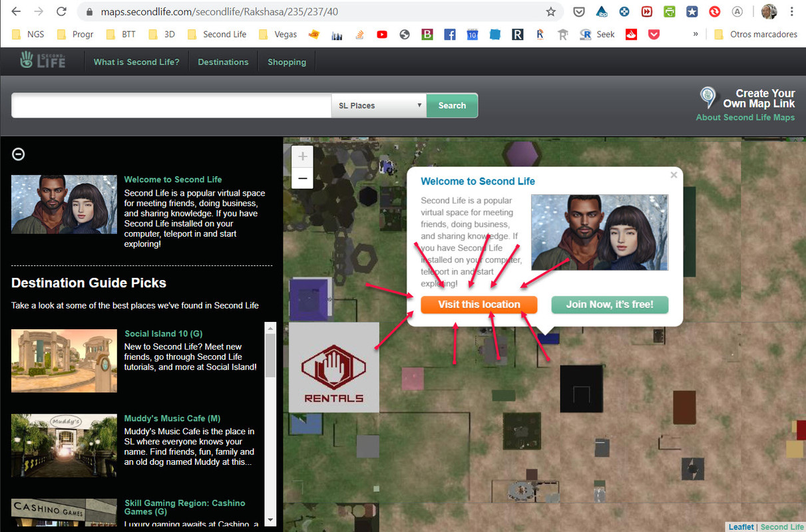Screen dimensions: 806x532
Task: Show more bookmarks with the chevron
Action: click(x=696, y=35)
